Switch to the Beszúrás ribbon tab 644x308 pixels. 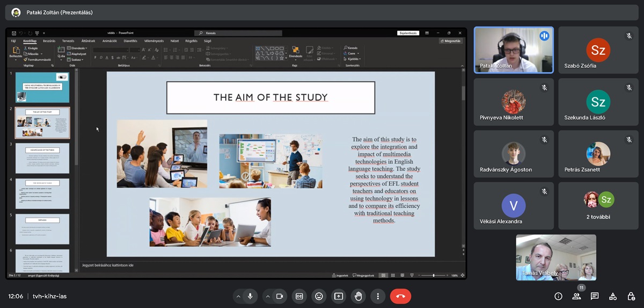click(49, 41)
